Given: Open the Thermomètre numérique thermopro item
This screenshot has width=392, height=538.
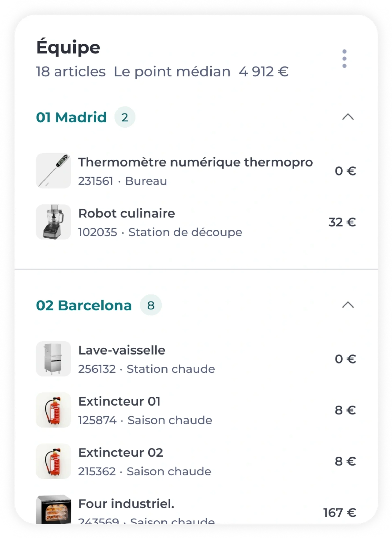Looking at the screenshot, I should click(196, 171).
